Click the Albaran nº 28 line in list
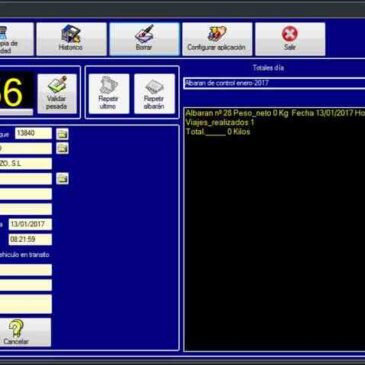Screen dimensions: 365x365 tap(275, 113)
